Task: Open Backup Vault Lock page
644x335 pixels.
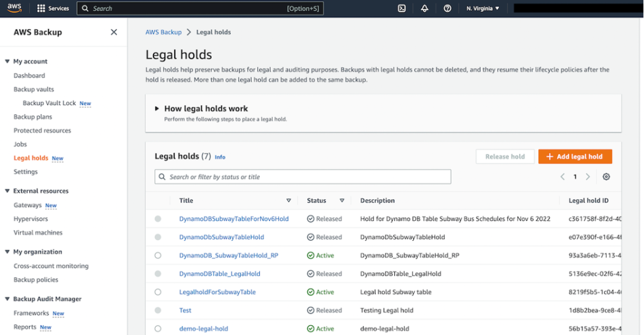Action: [x=49, y=103]
